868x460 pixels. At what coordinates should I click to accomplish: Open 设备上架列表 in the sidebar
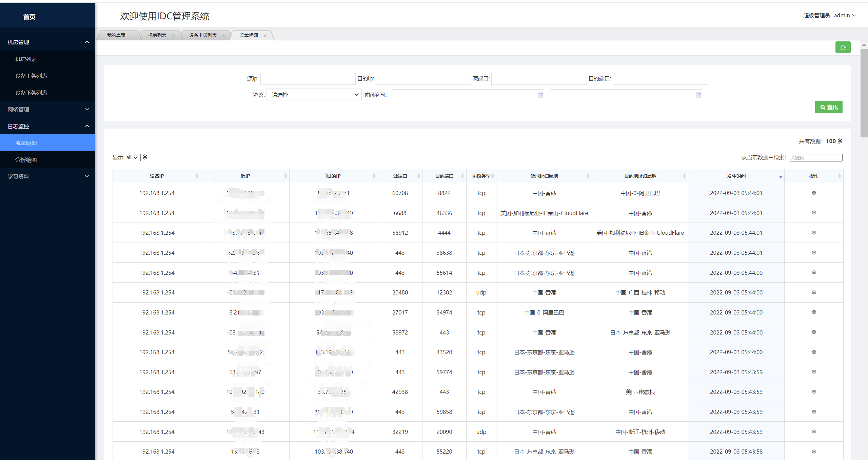[x=47, y=76]
